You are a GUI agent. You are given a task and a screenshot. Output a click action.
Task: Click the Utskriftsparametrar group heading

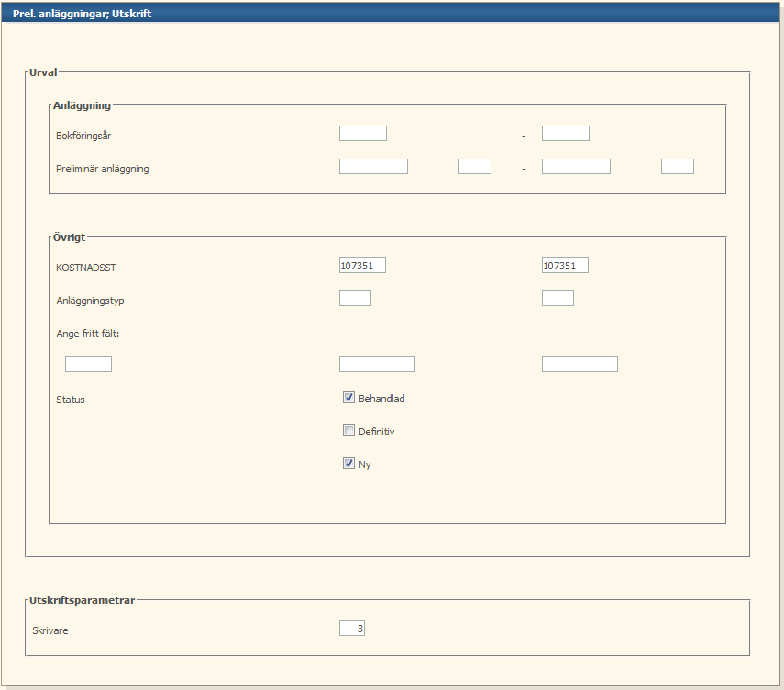point(82,600)
